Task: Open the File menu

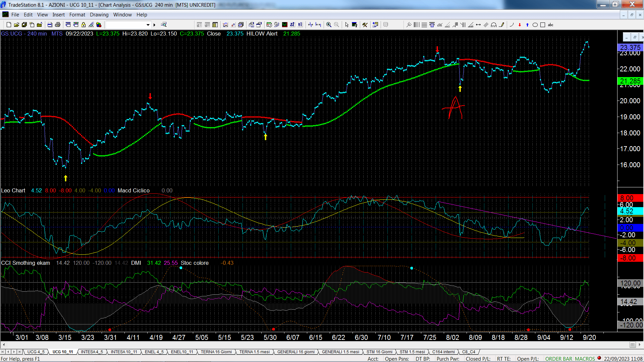Action: pos(15,15)
